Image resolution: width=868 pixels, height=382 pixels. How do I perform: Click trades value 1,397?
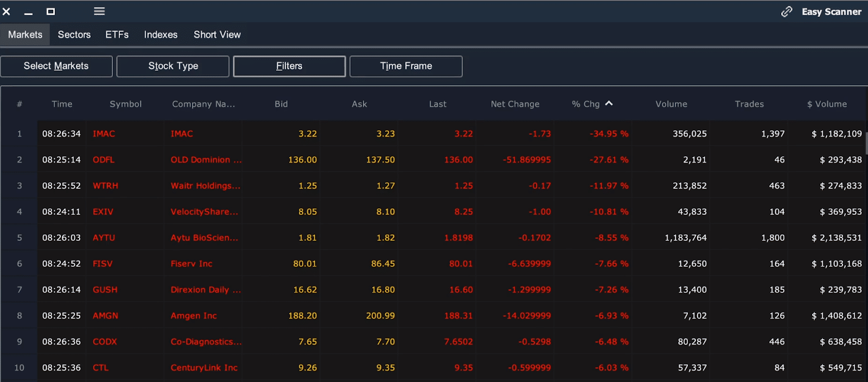point(773,134)
